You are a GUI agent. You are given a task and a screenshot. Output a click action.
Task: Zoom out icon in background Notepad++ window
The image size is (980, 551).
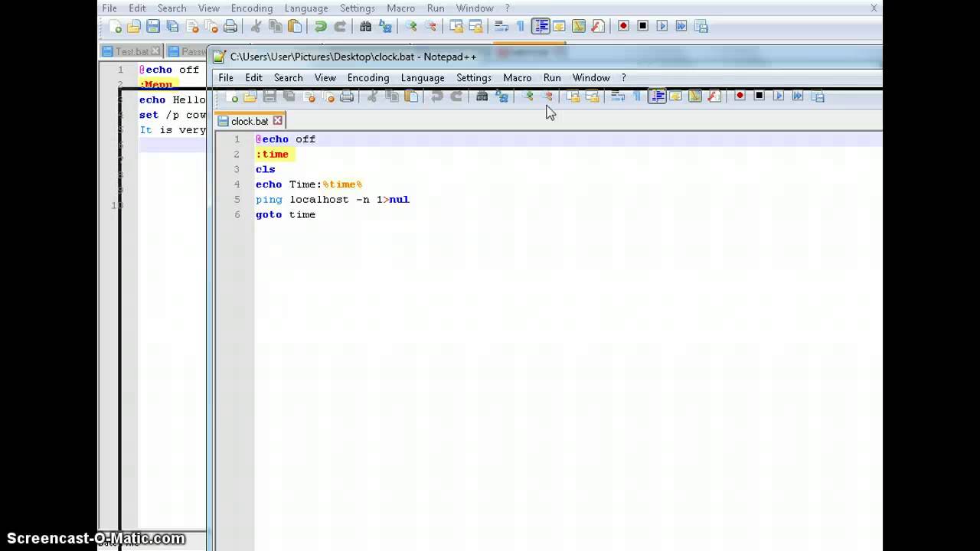click(431, 27)
